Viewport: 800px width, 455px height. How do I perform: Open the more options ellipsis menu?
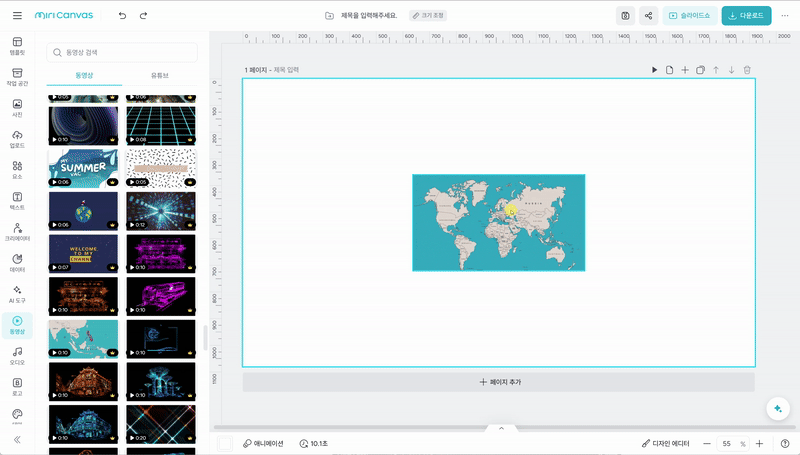784,16
